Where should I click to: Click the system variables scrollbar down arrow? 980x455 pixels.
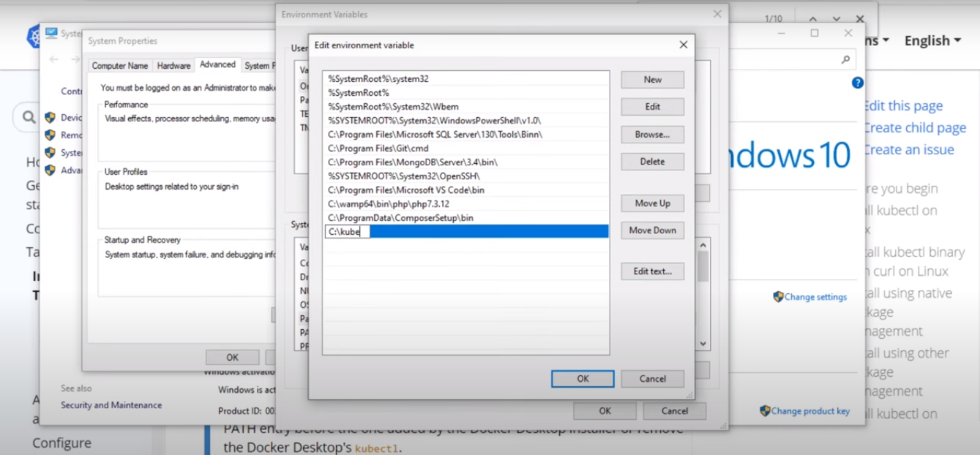[x=703, y=344]
